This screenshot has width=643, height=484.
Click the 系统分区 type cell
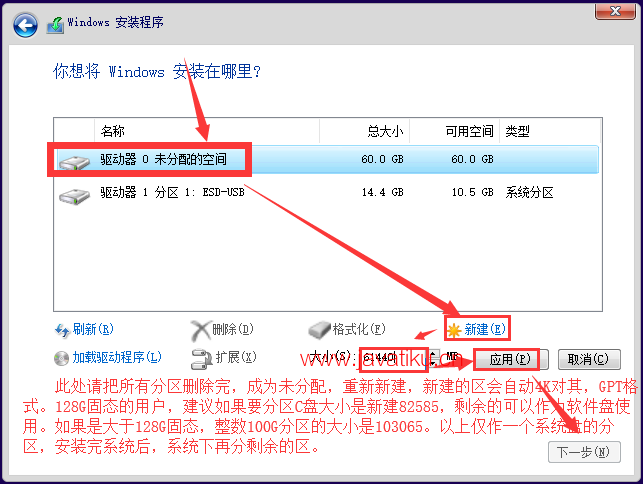click(x=529, y=192)
